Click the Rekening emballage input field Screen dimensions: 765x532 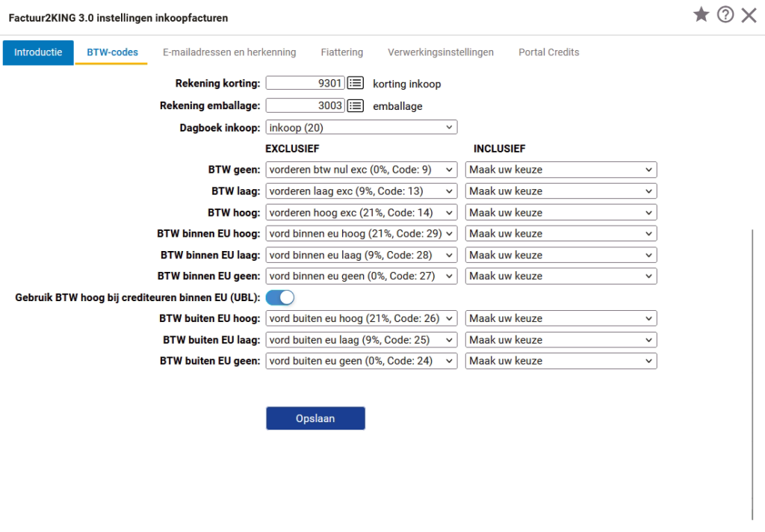point(305,106)
